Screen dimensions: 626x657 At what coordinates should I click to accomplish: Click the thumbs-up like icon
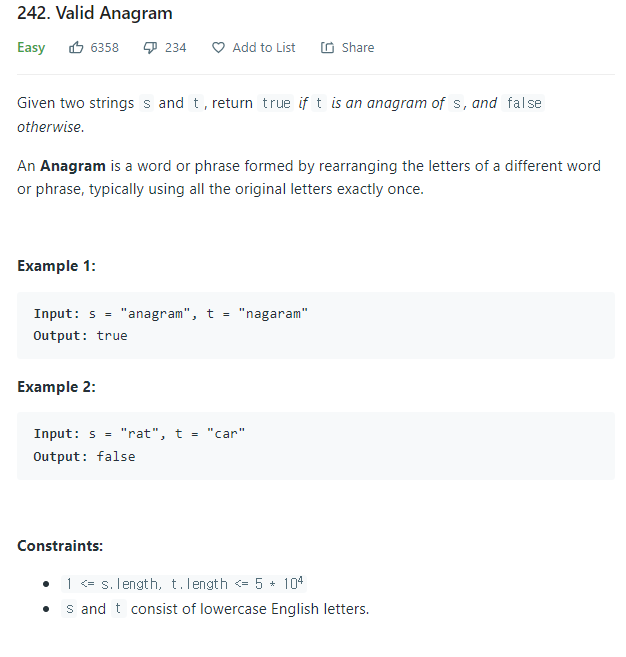coord(76,47)
